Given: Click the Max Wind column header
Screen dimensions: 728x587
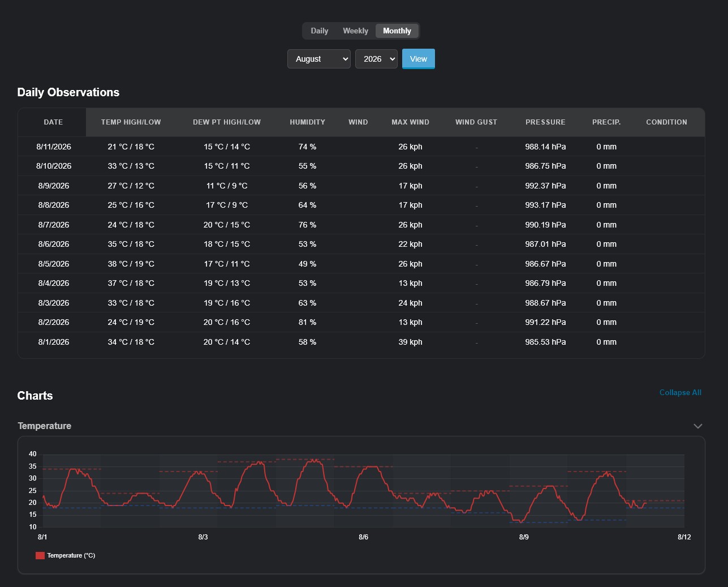Looking at the screenshot, I should pos(410,122).
